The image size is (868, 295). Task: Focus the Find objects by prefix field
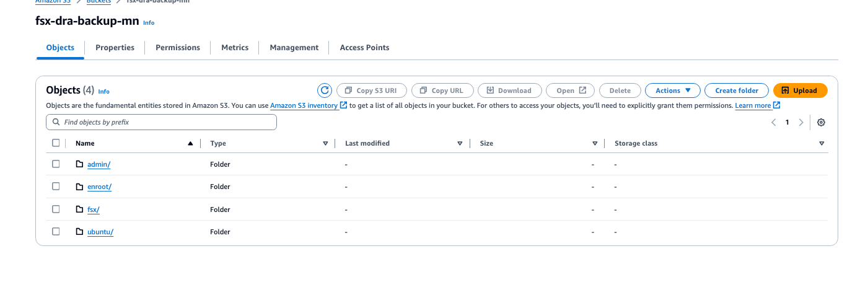pyautogui.click(x=161, y=123)
